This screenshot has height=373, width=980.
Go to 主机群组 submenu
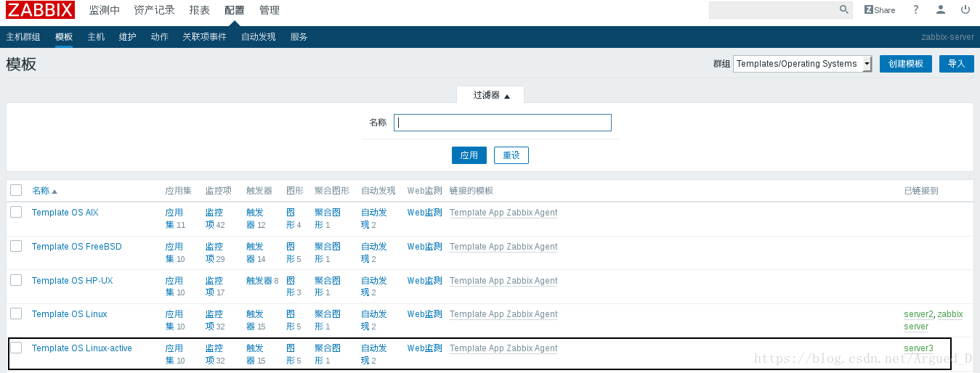(x=23, y=37)
